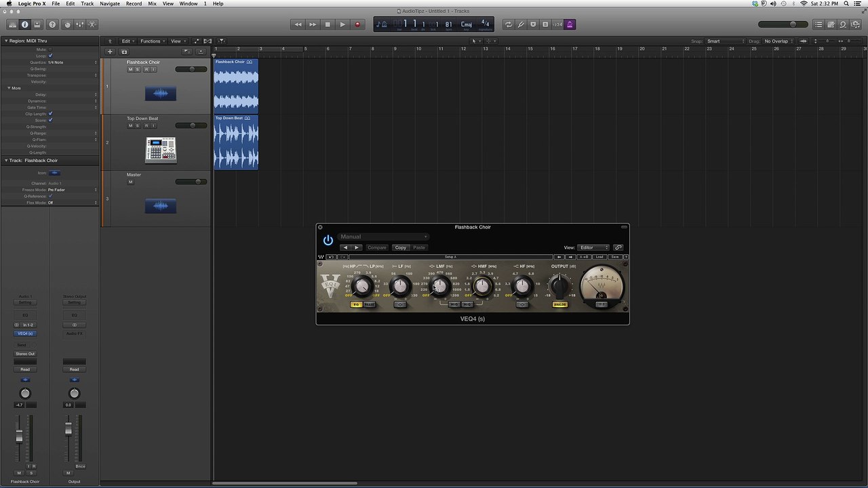
Task: Click the duplicate track button
Action: [x=124, y=52]
